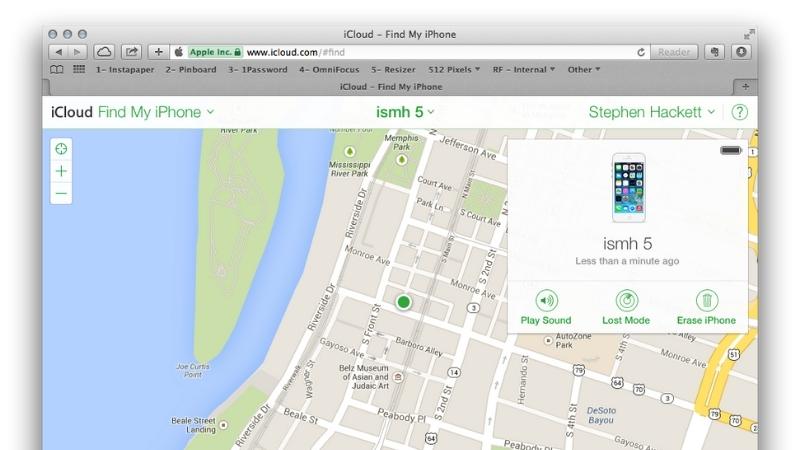Open the 3- 1Password bookmark
Viewport: 800px width, 450px height.
pyautogui.click(x=258, y=70)
